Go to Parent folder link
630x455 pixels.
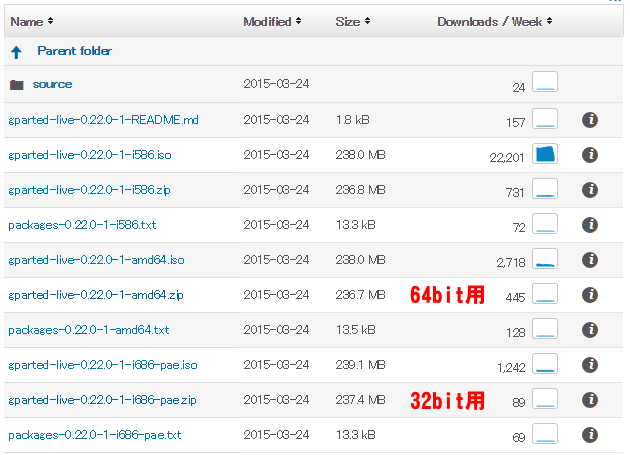(74, 51)
